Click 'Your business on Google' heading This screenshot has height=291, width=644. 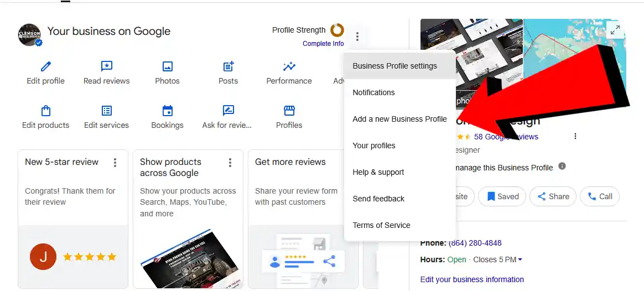[x=109, y=31]
